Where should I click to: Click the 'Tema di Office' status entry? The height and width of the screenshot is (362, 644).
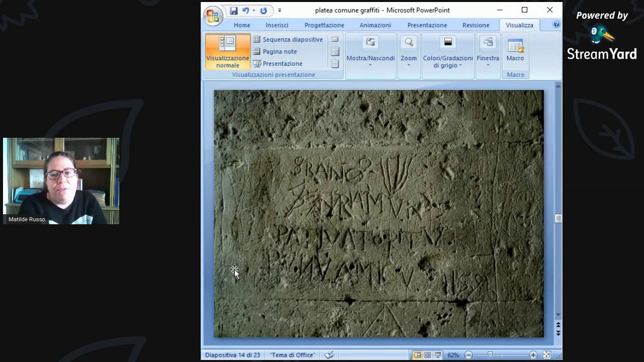pyautogui.click(x=292, y=355)
